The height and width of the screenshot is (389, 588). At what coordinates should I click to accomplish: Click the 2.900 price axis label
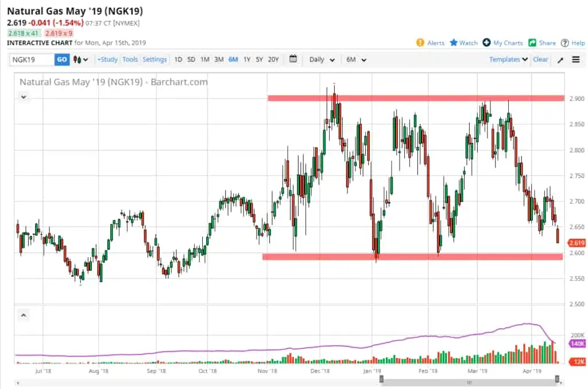coord(577,99)
